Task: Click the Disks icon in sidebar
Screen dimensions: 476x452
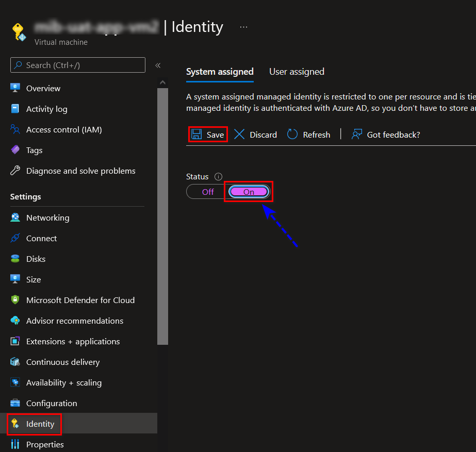Action: coord(15,259)
